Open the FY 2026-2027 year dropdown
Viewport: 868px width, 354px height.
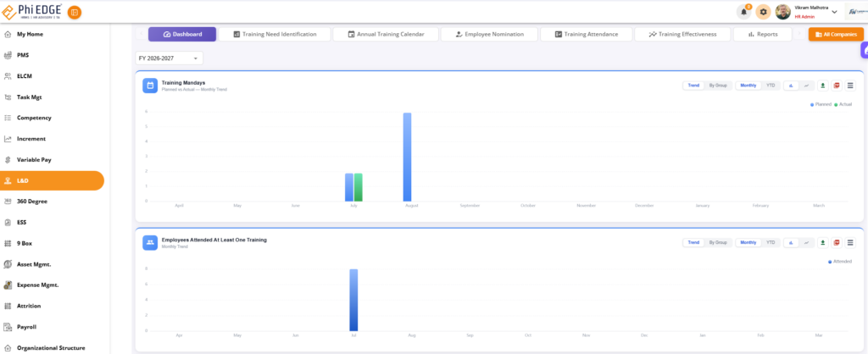(169, 58)
